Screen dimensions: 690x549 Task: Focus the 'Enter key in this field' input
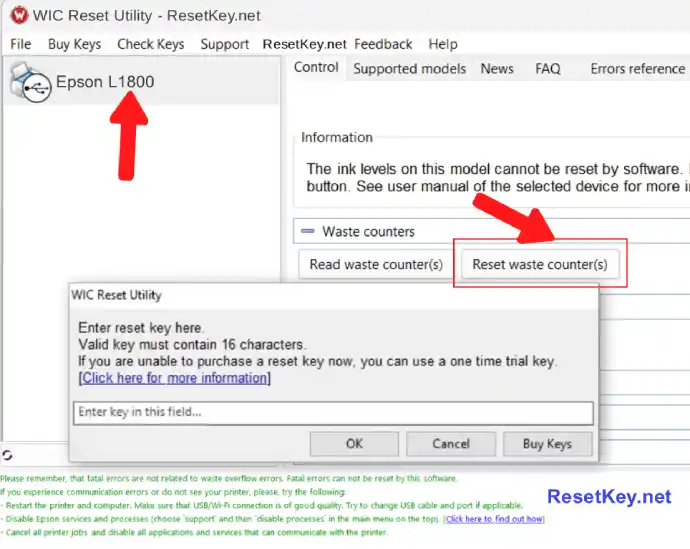point(333,413)
